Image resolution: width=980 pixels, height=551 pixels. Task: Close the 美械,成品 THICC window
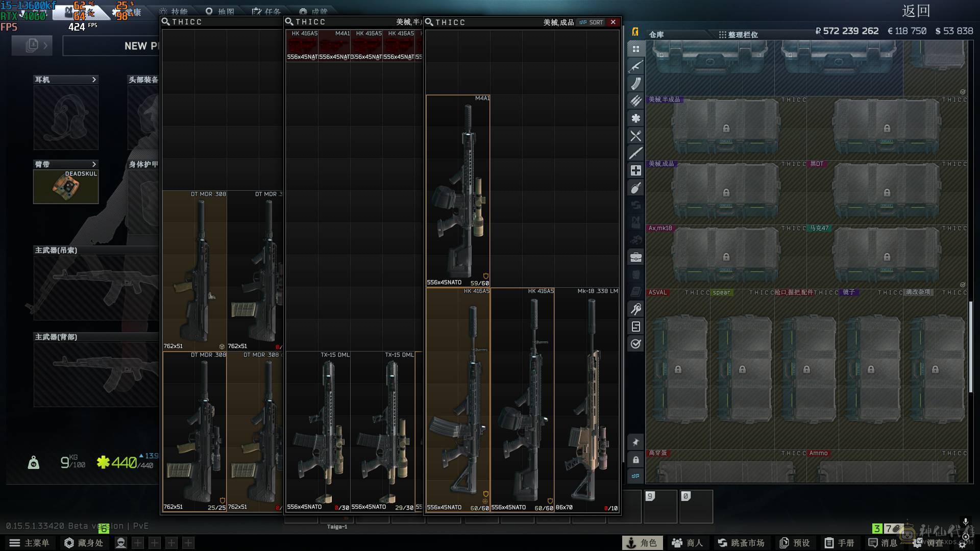tap(613, 22)
